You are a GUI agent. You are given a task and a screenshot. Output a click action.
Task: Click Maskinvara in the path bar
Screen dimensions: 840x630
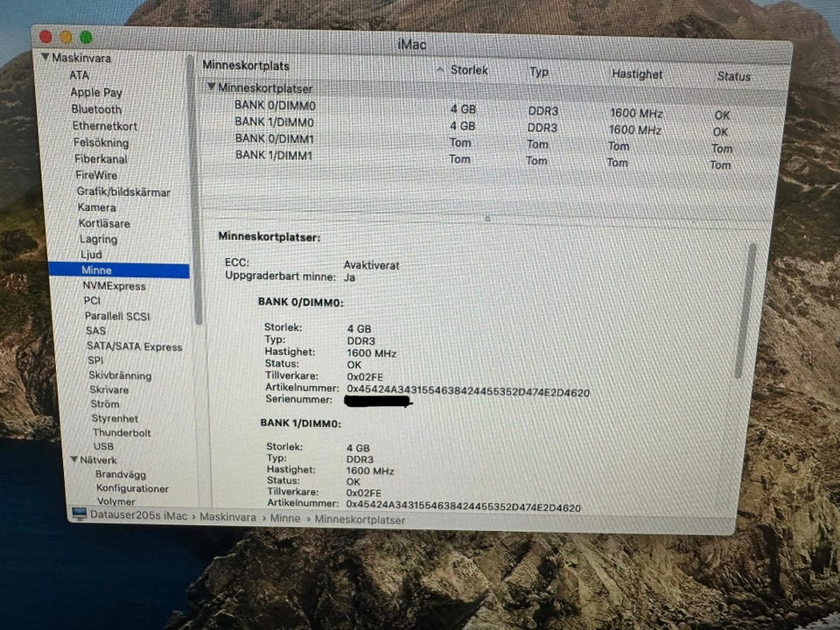[227, 517]
